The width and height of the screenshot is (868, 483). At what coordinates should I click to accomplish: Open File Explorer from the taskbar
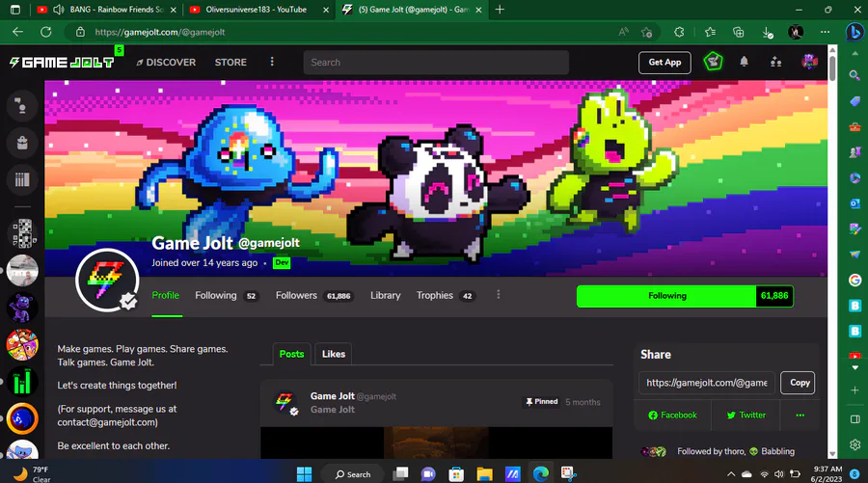(x=484, y=474)
